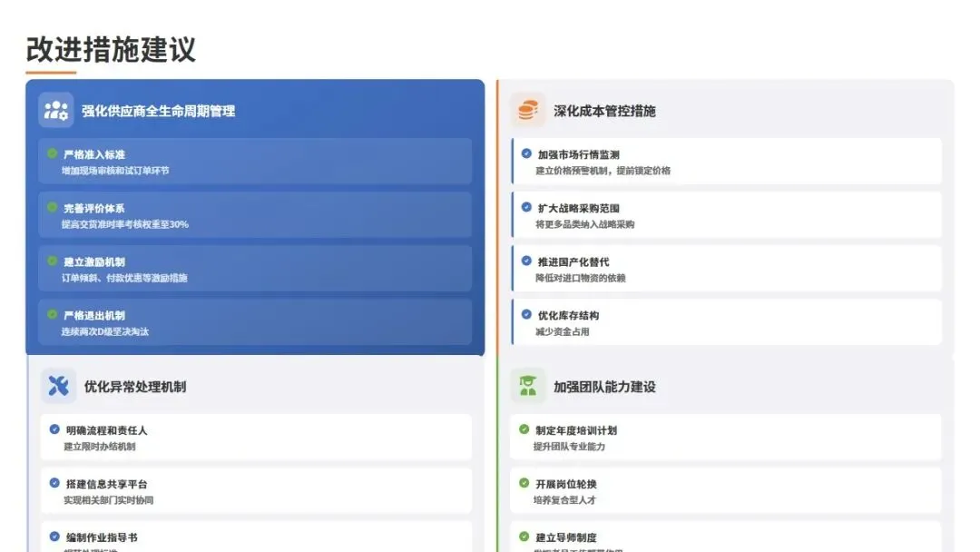Click the description 提高交货准时率考核权重至30%
The image size is (980, 552).
125,224
